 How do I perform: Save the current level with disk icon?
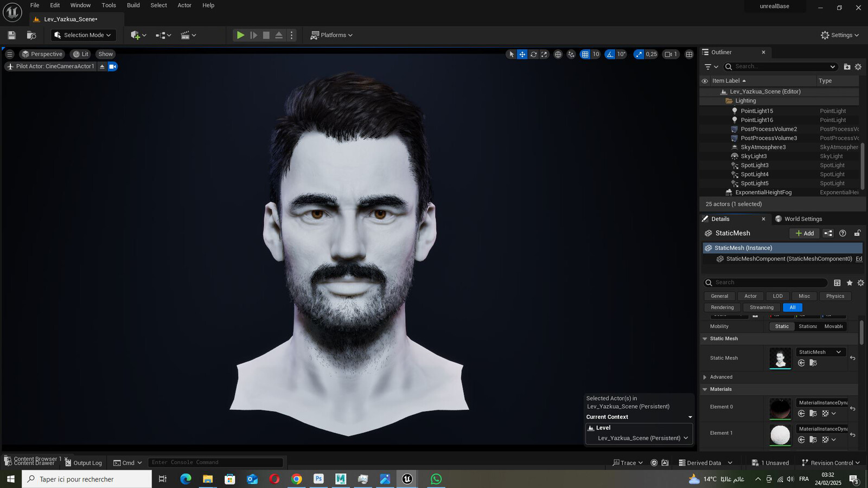11,35
